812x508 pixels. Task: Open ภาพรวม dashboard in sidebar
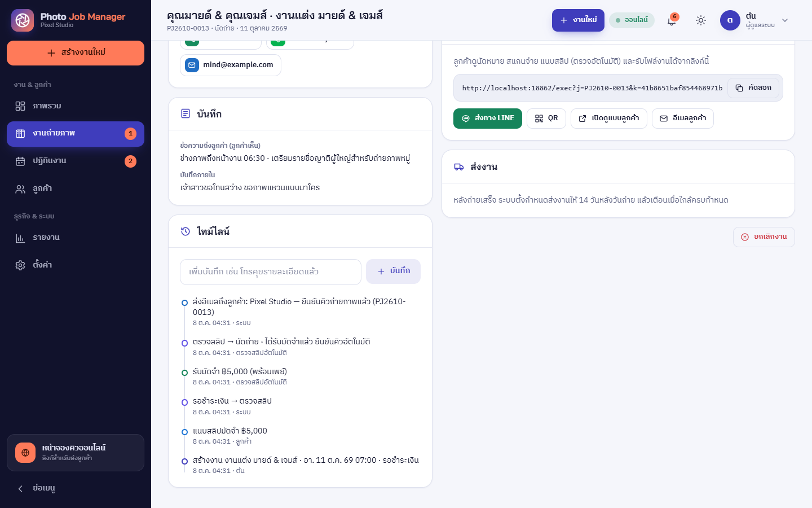click(x=76, y=106)
